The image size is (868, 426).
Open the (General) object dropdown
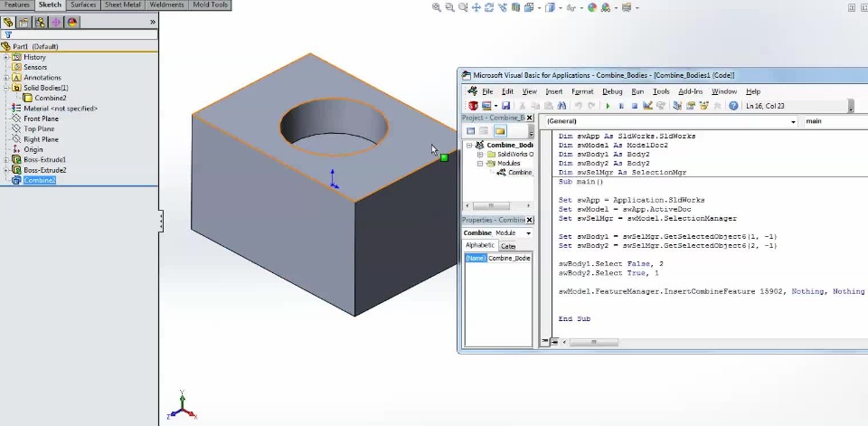(x=793, y=121)
